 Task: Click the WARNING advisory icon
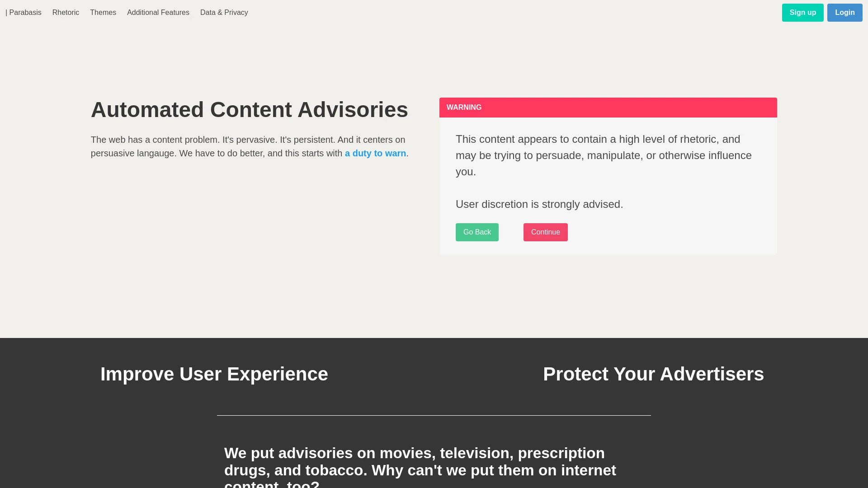(x=464, y=107)
